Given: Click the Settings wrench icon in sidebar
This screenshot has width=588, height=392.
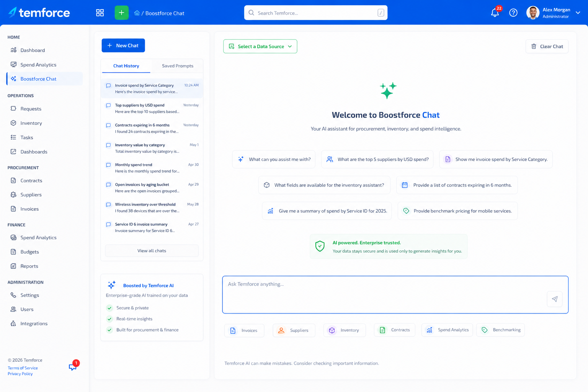Looking at the screenshot, I should [x=13, y=295].
